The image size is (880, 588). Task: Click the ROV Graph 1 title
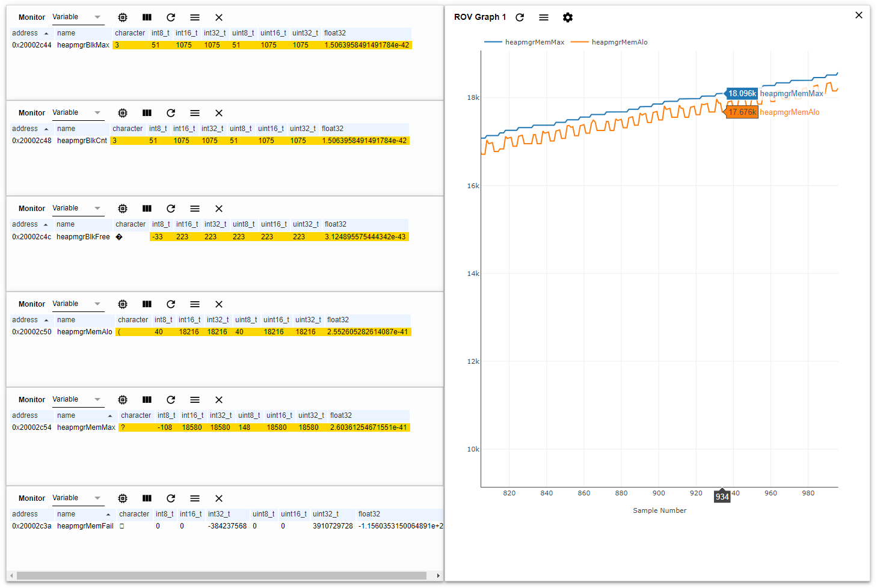[x=480, y=17]
